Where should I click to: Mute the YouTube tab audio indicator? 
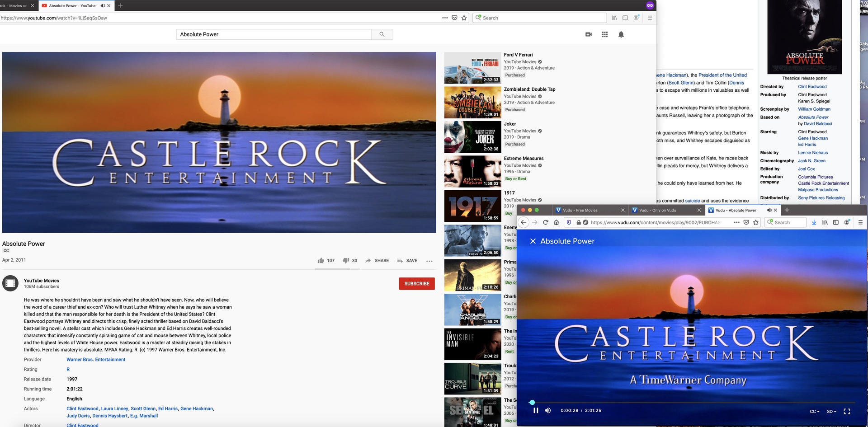pyautogui.click(x=103, y=6)
